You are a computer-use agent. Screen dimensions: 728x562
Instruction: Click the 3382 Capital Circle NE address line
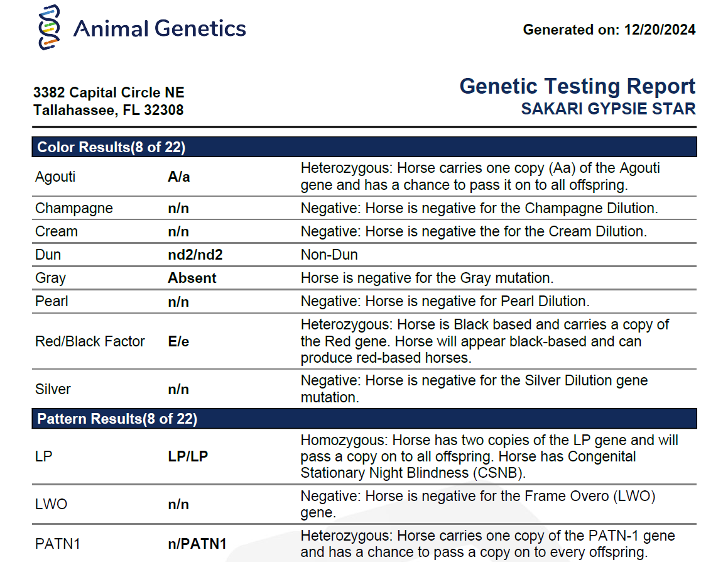click(109, 93)
